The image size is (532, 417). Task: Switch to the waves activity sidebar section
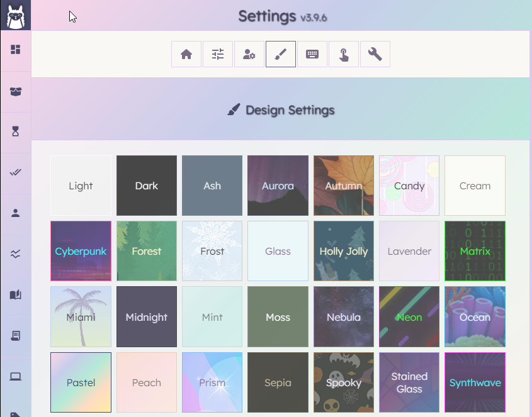pos(15,253)
